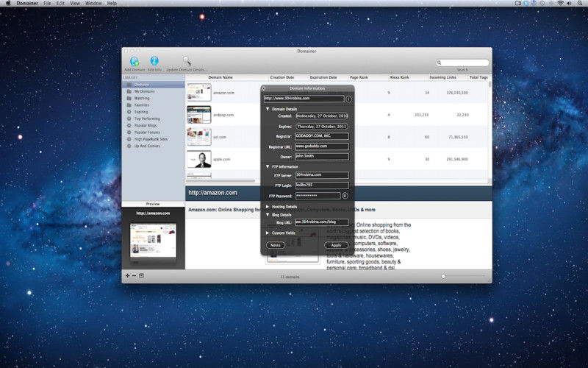Expand the Custom Fields section
588x368 pixels.
point(268,233)
